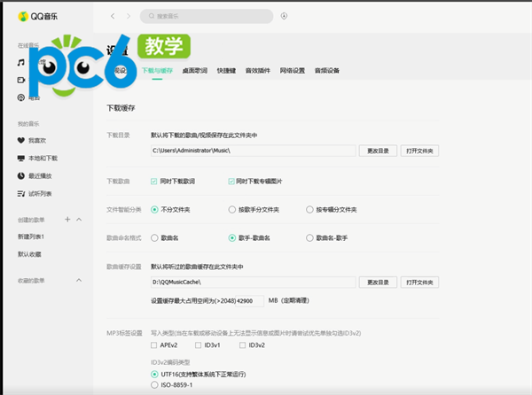Switch to 下载与缓存 tab

click(x=157, y=71)
